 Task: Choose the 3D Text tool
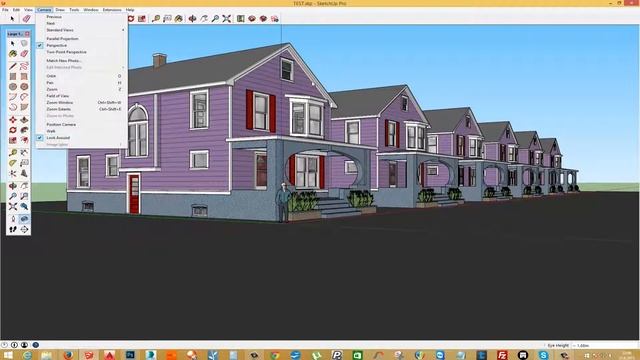click(x=24, y=173)
